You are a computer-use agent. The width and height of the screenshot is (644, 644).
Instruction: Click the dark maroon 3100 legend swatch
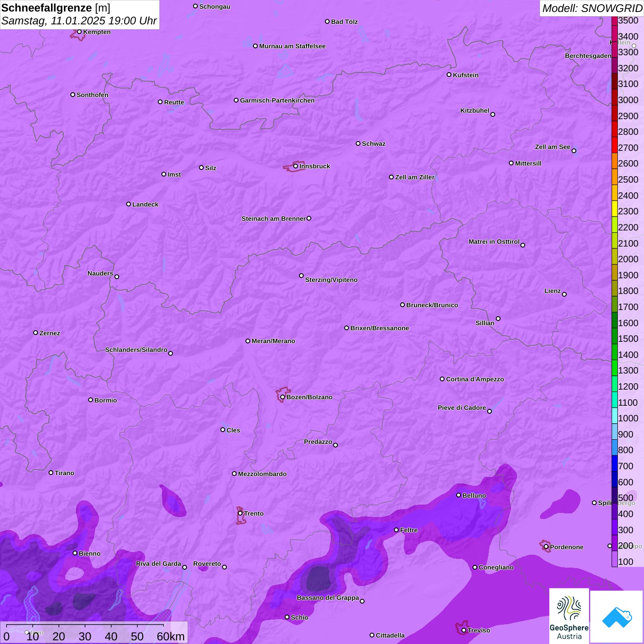pos(615,81)
